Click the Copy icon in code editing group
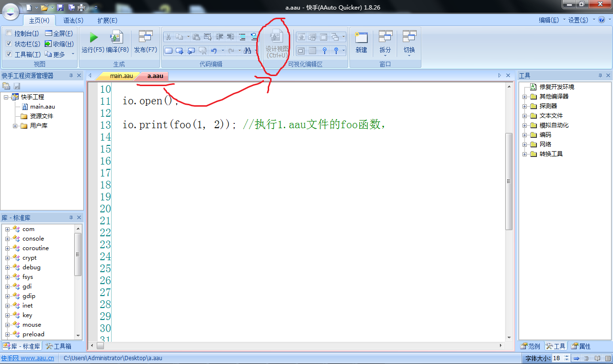The width and height of the screenshot is (613, 364). pos(180,37)
